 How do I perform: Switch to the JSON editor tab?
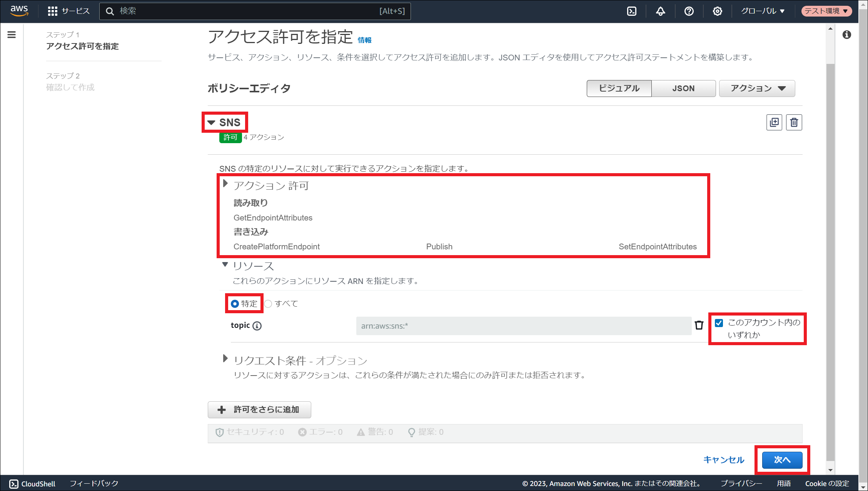pos(683,89)
